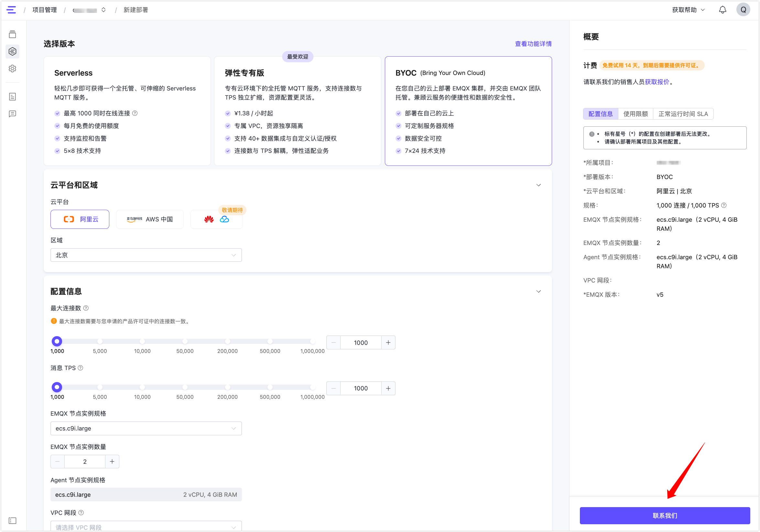Click the Agent 节点实例规格 ecs.c9i.large field
Image resolution: width=760 pixels, height=532 pixels.
146,494
